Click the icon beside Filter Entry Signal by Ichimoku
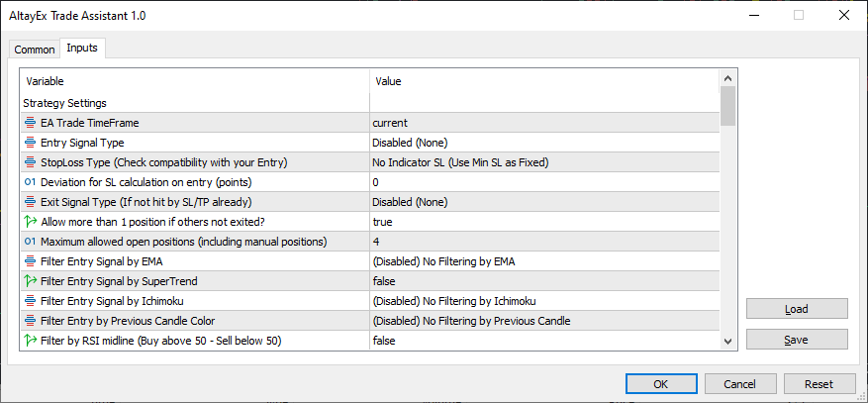This screenshot has width=868, height=403. click(31, 301)
